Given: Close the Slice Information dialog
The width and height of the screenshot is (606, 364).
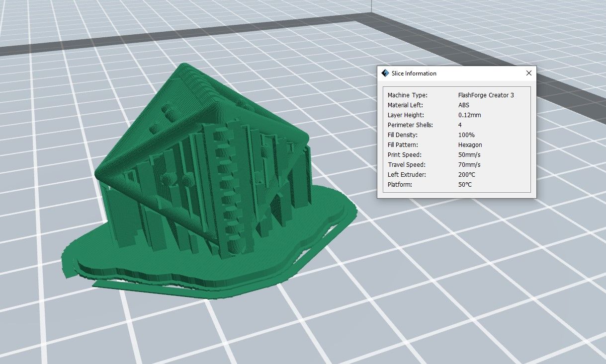Looking at the screenshot, I should 528,73.
